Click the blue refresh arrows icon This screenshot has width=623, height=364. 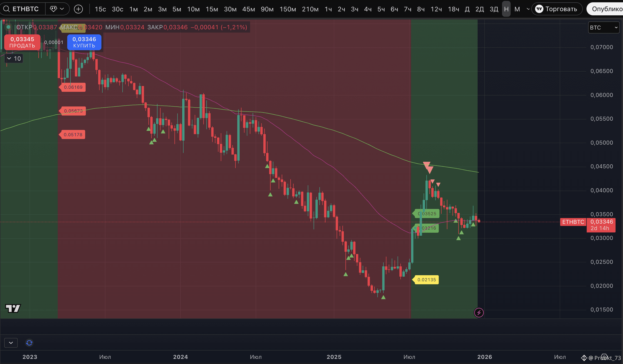pos(29,343)
